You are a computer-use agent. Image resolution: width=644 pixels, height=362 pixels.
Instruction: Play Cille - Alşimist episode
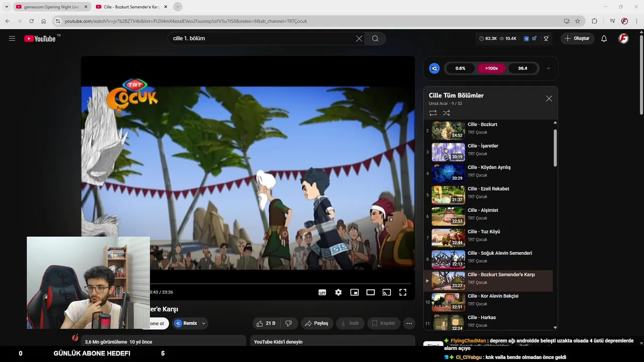[x=488, y=216]
